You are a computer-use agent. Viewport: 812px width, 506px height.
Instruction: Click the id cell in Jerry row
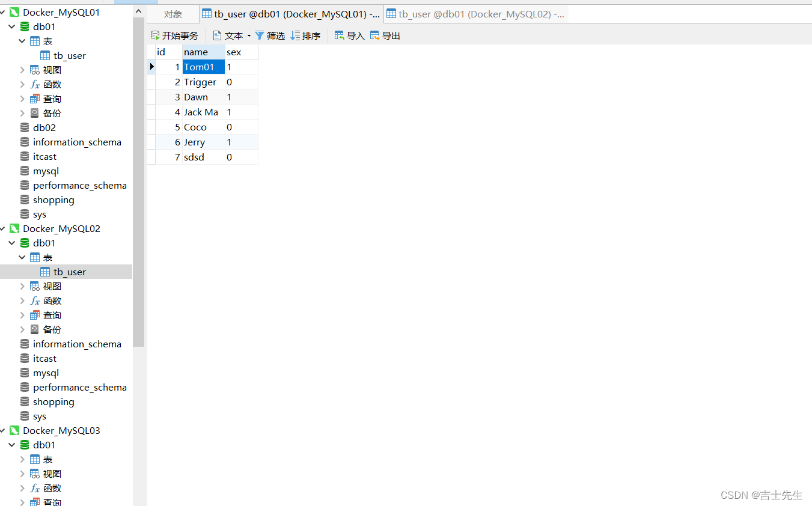pyautogui.click(x=169, y=142)
